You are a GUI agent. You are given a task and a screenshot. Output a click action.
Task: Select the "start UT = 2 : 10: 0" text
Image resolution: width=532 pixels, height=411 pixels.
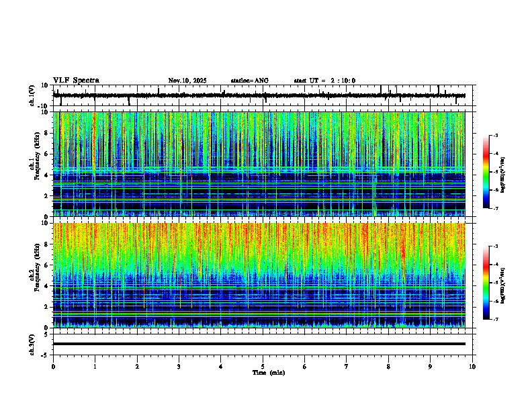(324, 81)
